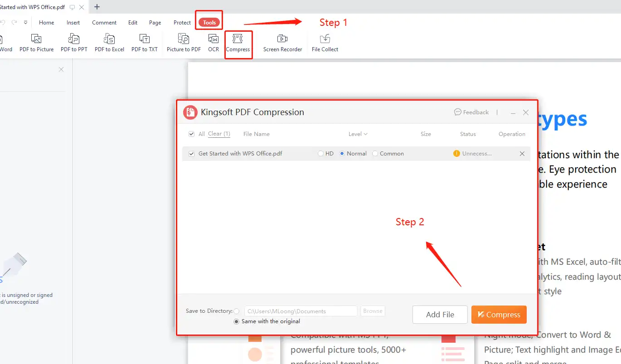Viewport: 621px width, 364px height.
Task: Select Same with the original option
Action: click(x=236, y=321)
